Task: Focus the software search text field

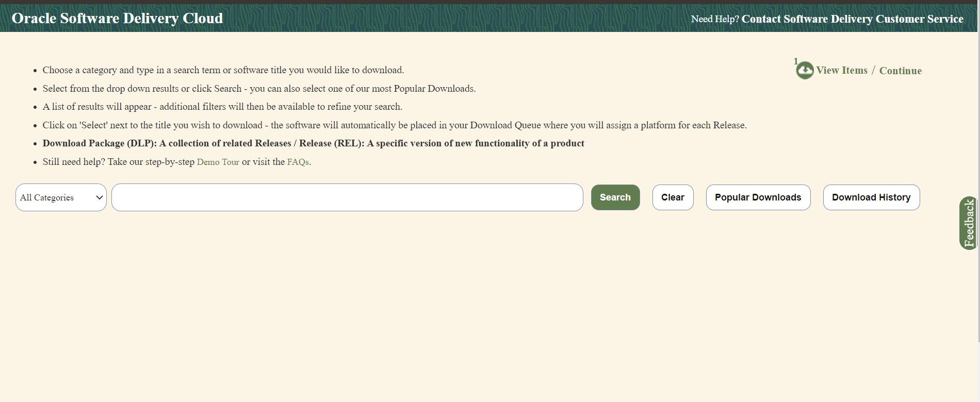Action: [x=347, y=197]
